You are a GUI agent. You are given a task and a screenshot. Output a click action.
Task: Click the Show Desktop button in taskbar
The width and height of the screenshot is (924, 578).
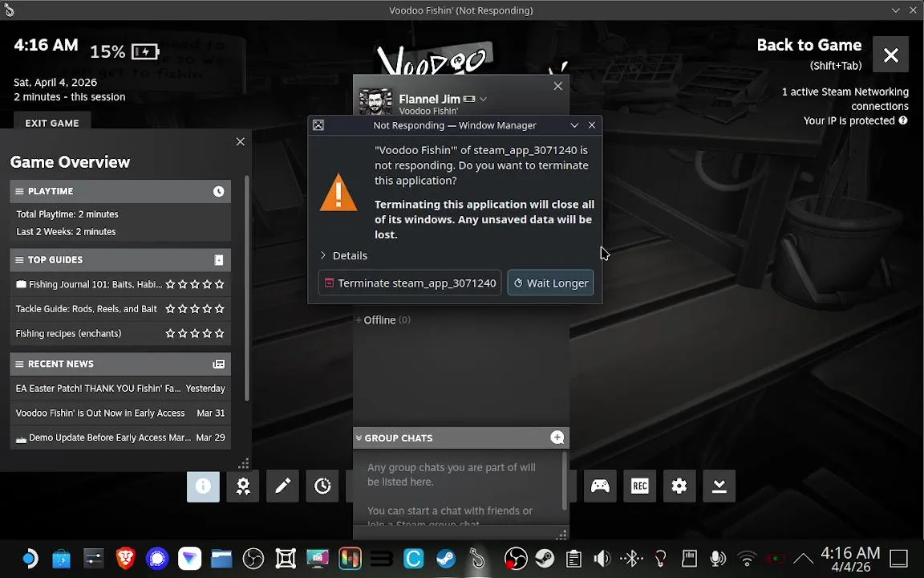pos(898,558)
